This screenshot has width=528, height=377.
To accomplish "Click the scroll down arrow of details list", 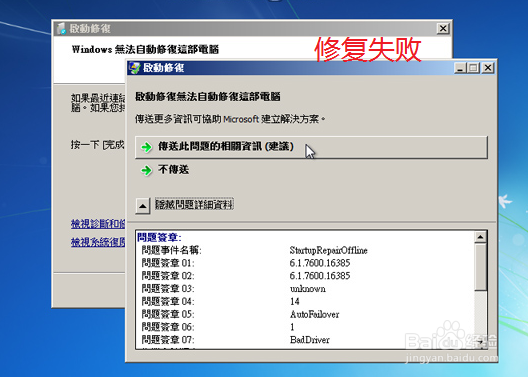I will (x=480, y=342).
